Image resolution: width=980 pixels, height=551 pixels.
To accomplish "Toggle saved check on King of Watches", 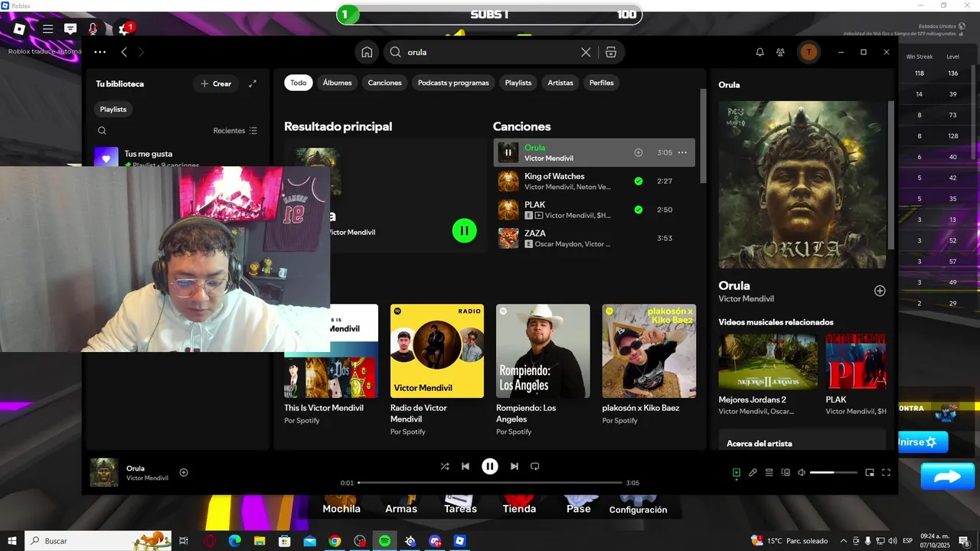I will click(x=639, y=181).
